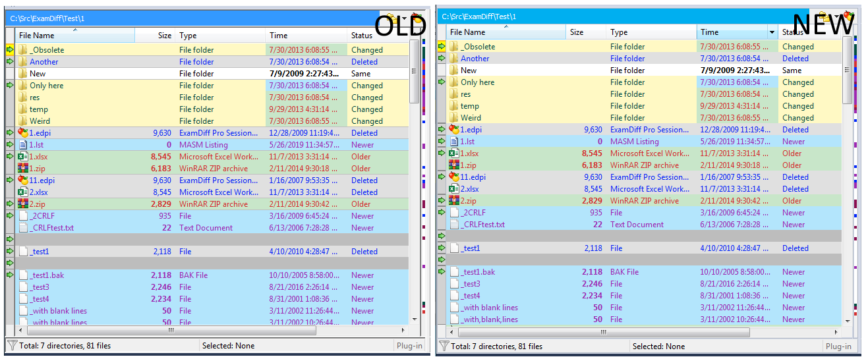868x359 pixels.
Task: Click the 1.zip WinRAR archive icon in NEW panel
Action: point(454,165)
